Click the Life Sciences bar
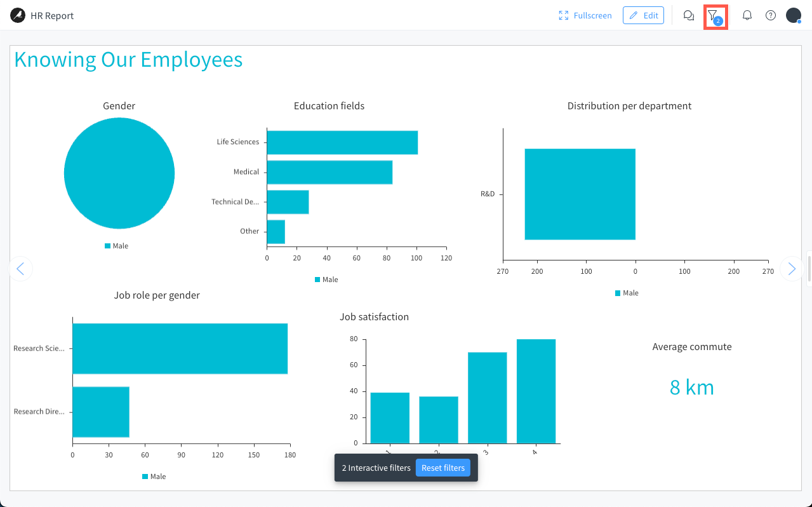812x507 pixels. coord(342,142)
